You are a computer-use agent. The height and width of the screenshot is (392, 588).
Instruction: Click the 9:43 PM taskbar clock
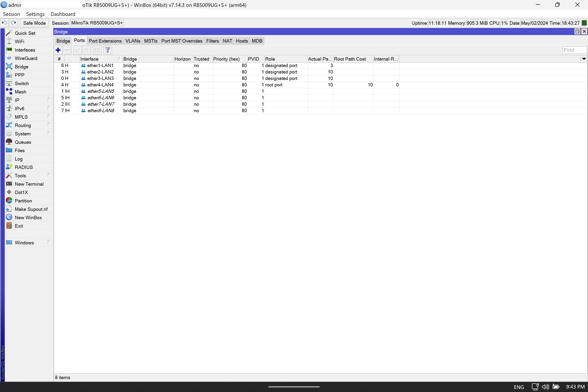point(575,387)
